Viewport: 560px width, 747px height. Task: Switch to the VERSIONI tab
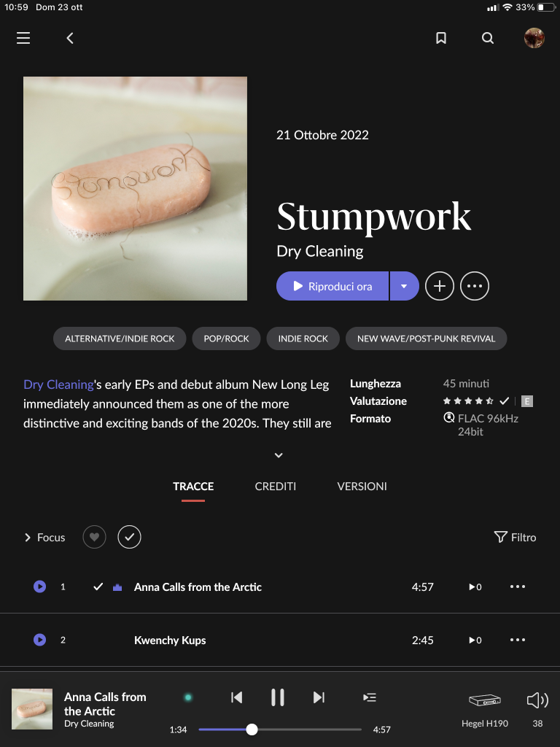[x=362, y=487]
